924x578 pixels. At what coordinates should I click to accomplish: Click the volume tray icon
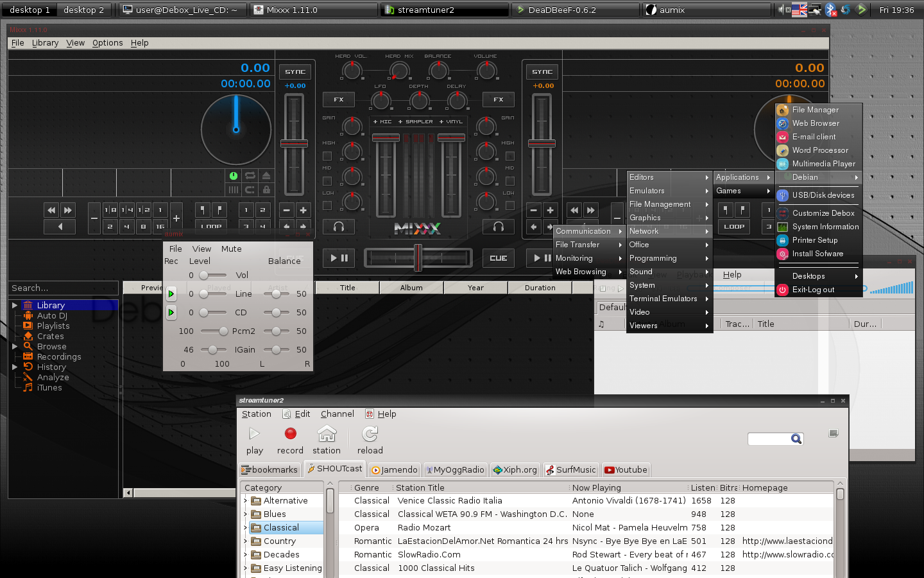point(784,10)
